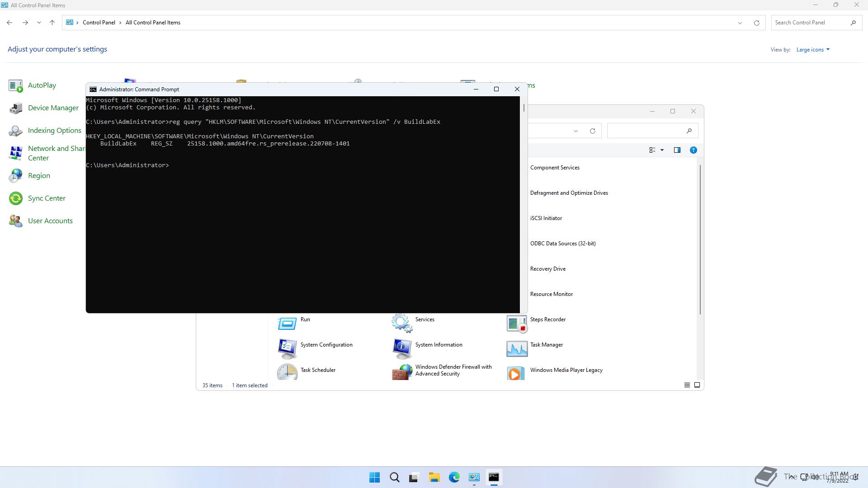Open the Region globe icon

click(x=16, y=176)
